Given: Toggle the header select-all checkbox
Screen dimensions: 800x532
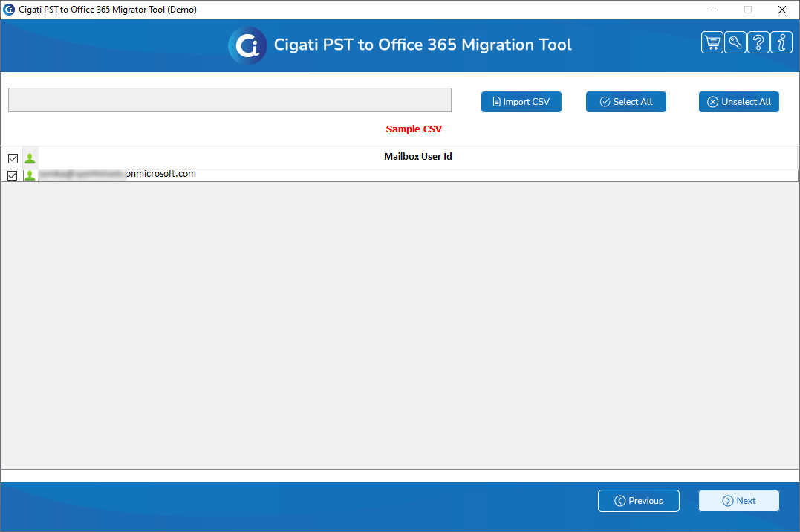Looking at the screenshot, I should 13,159.
